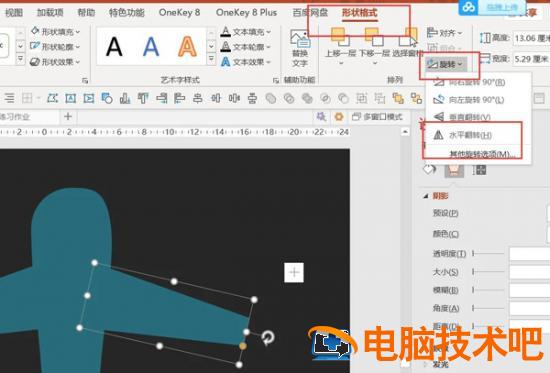Open the WordArt styles dialog launcher
Viewport: 550px width, 373px height.
pyautogui.click(x=276, y=81)
